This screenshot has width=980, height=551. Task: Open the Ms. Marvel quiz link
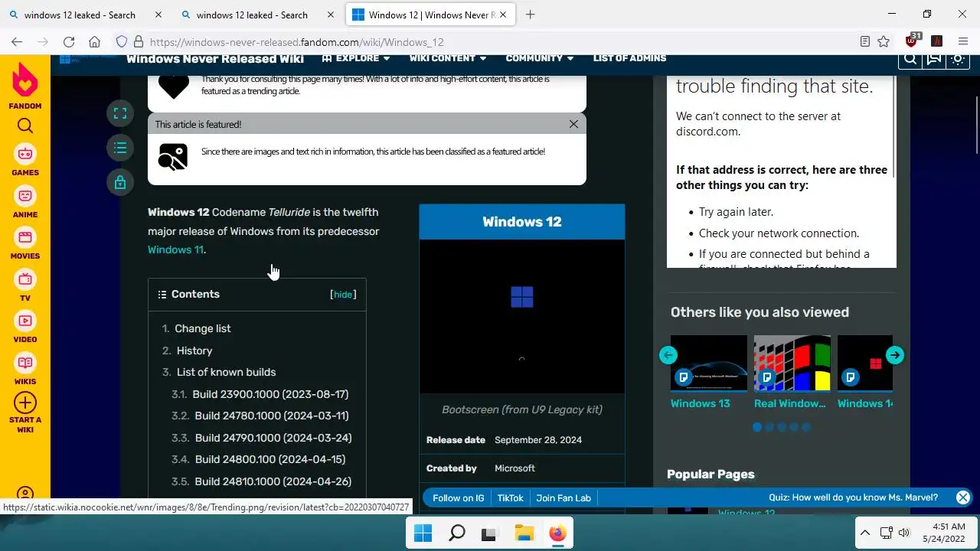[x=853, y=497]
